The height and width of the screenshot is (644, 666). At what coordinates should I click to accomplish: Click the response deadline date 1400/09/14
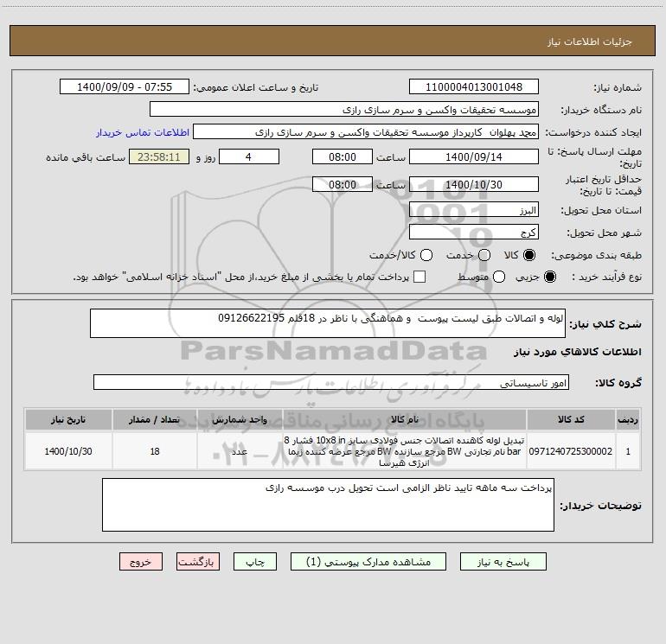point(474,156)
